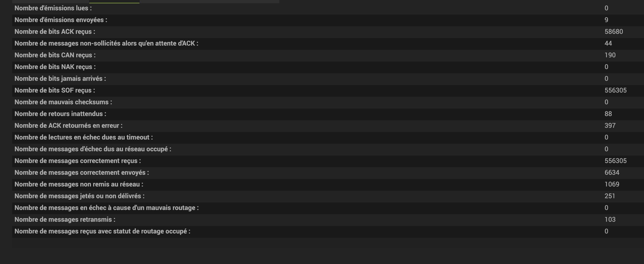644x264 pixels.
Task: Click the non remis au réseau value 1069
Action: [612, 184]
